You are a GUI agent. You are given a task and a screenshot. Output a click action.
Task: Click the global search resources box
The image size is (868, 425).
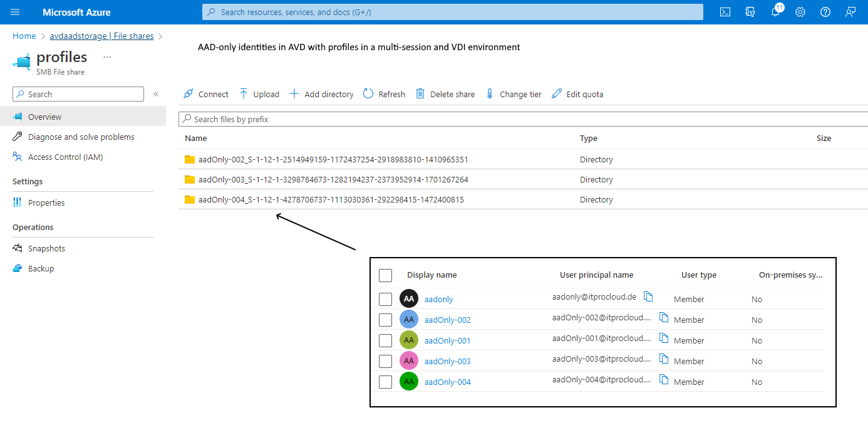(x=452, y=12)
